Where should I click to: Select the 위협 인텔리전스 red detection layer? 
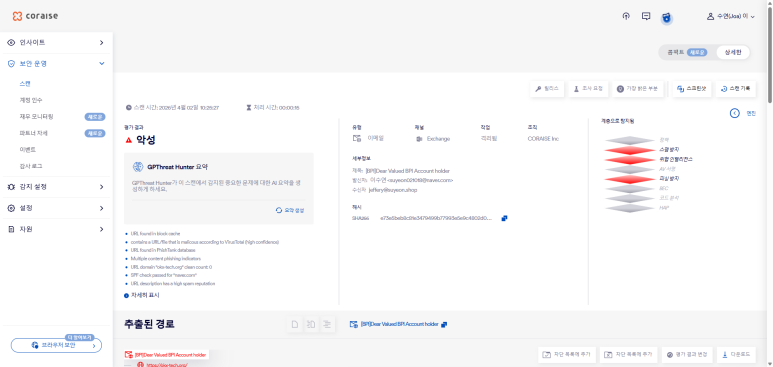tap(630, 159)
